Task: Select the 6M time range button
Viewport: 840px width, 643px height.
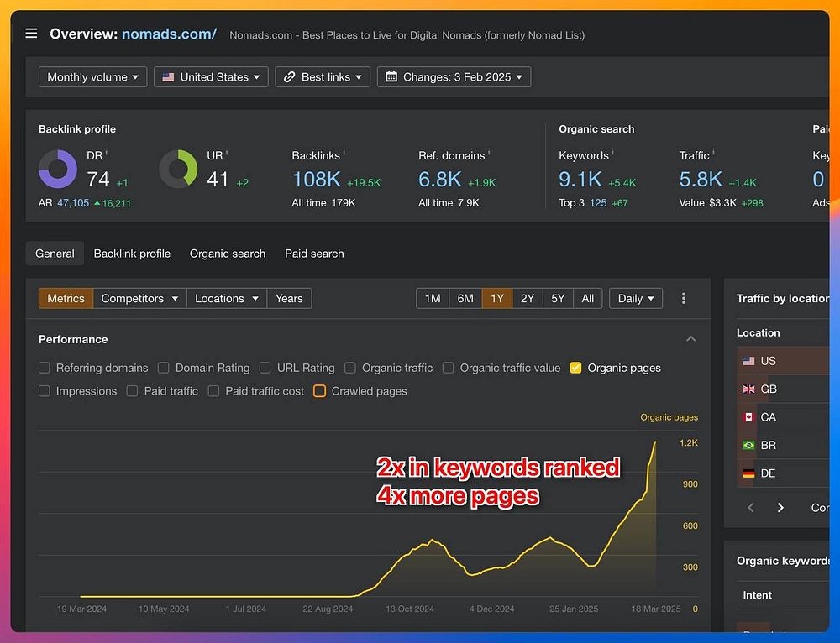Action: (465, 298)
